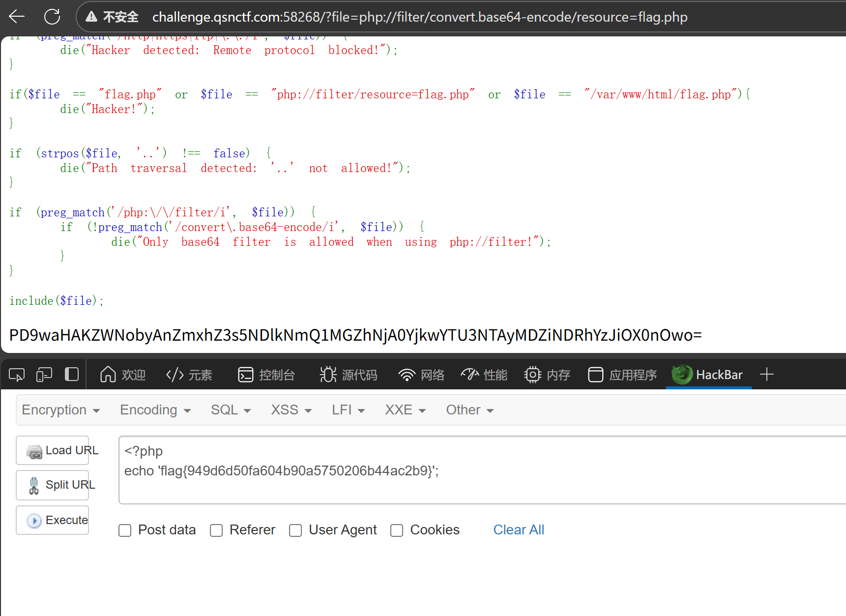This screenshot has width=846, height=616.
Task: Enable the Cookies checkbox
Action: [x=397, y=530]
